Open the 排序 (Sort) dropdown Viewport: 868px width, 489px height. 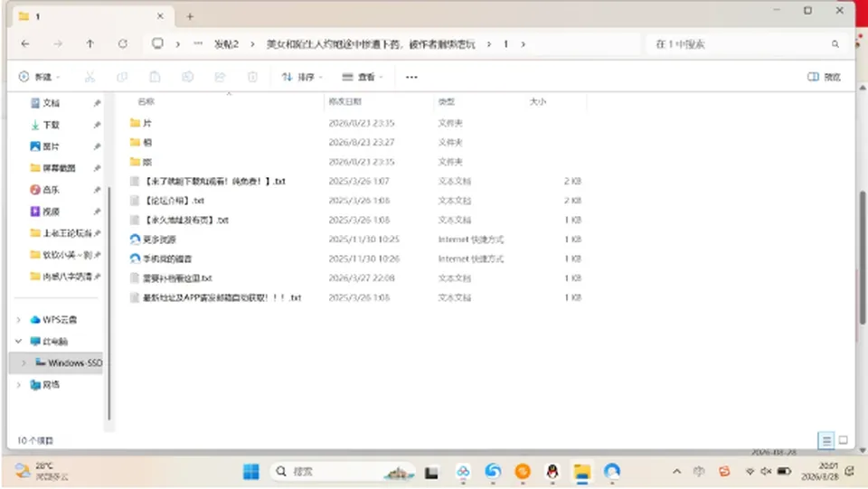(302, 77)
